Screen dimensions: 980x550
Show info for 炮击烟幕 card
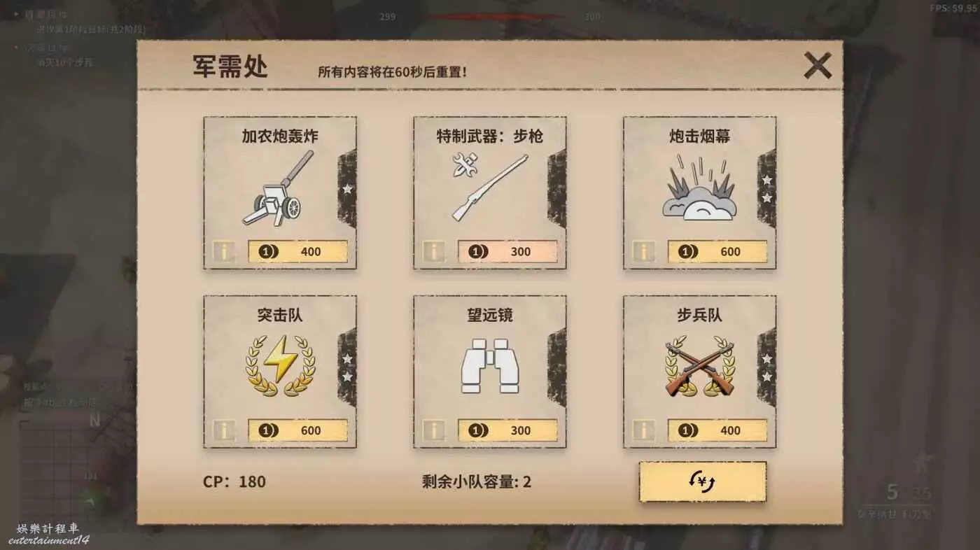pyautogui.click(x=644, y=252)
